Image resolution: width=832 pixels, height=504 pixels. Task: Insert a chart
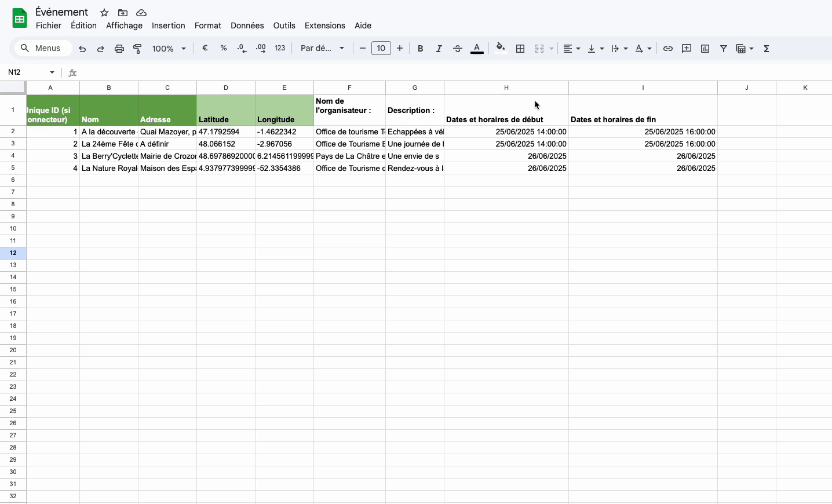coord(705,49)
